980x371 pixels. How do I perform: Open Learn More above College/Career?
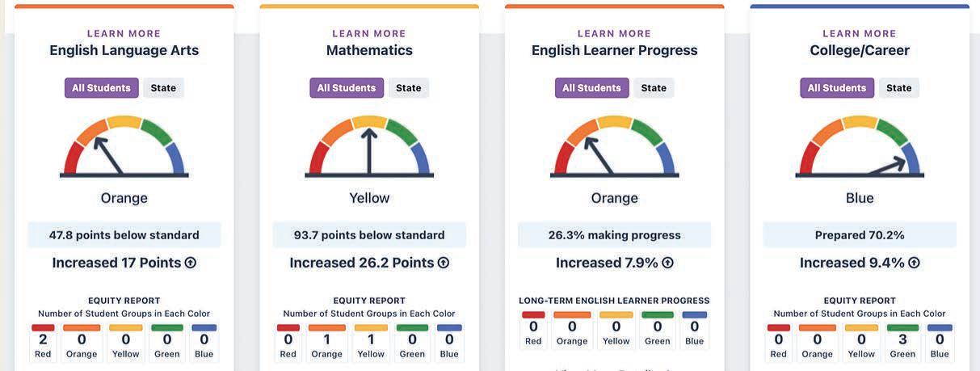[x=860, y=34]
